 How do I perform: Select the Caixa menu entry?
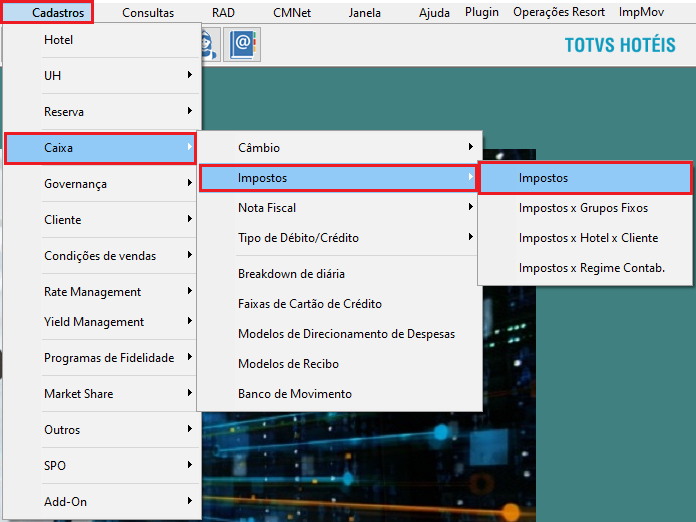(x=100, y=148)
